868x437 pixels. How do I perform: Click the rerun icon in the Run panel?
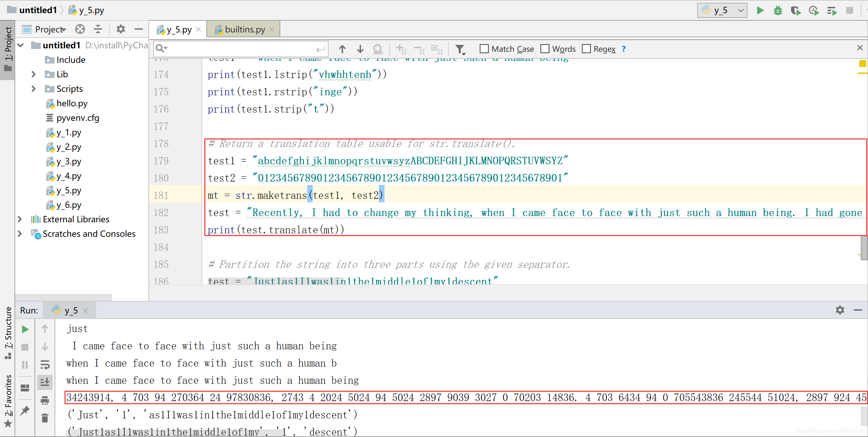25,329
